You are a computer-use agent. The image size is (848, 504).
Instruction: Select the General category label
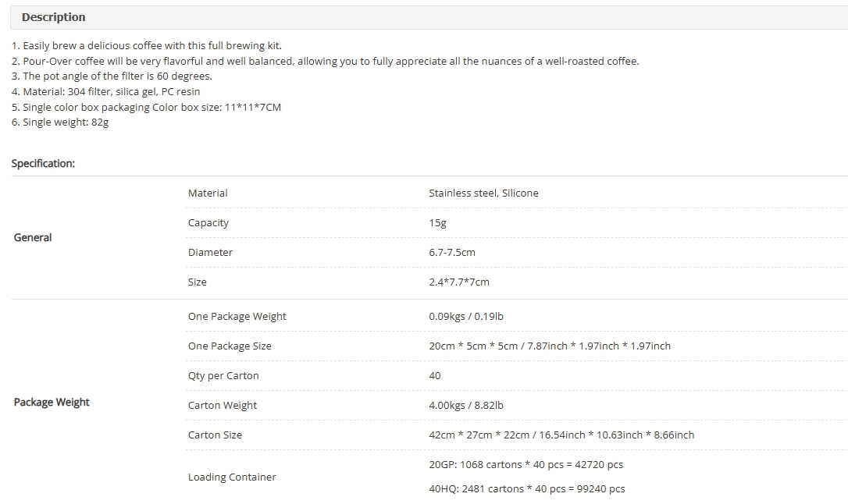33,238
